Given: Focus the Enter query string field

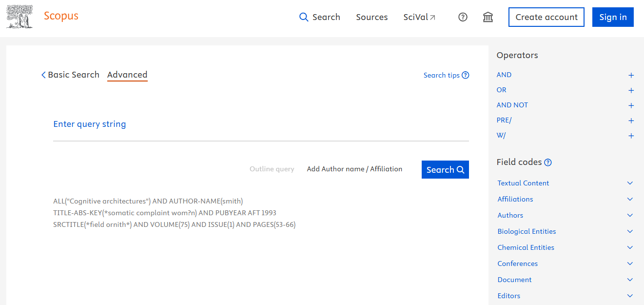Looking at the screenshot, I should coord(261,124).
